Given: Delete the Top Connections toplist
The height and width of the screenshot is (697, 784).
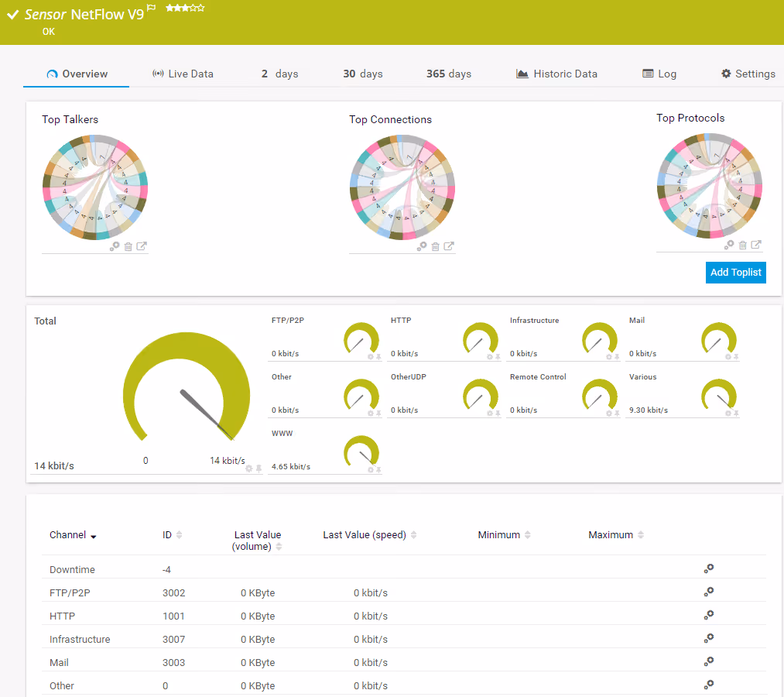Looking at the screenshot, I should (434, 246).
